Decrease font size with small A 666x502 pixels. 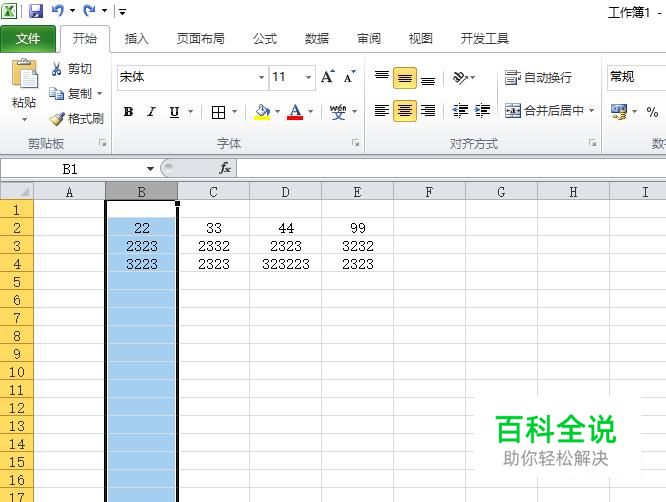(350, 77)
